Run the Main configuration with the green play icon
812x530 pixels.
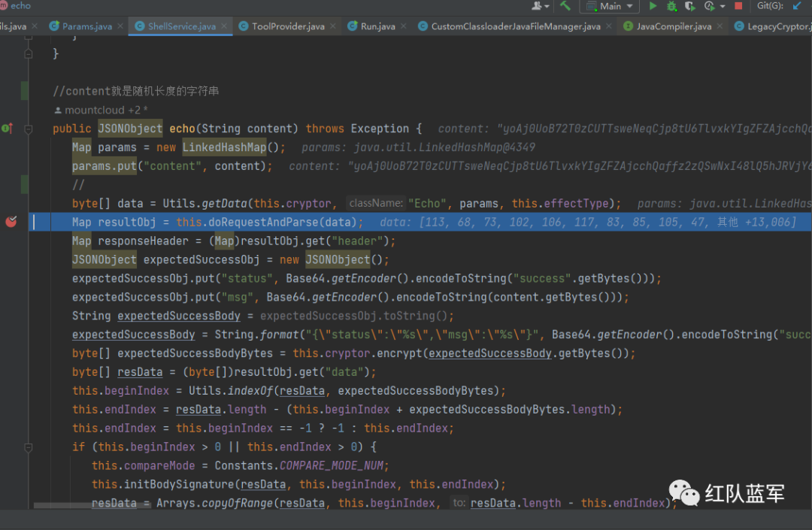pyautogui.click(x=653, y=6)
